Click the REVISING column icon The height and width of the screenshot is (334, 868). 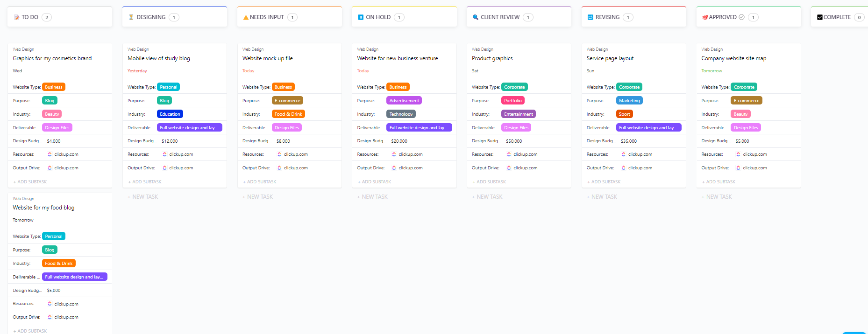pyautogui.click(x=591, y=17)
